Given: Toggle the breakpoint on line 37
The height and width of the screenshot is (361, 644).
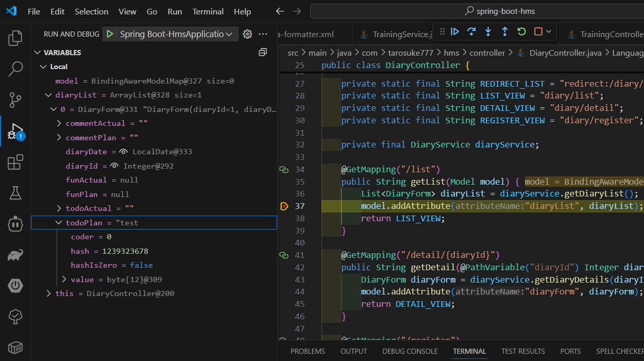Looking at the screenshot, I should (x=284, y=206).
